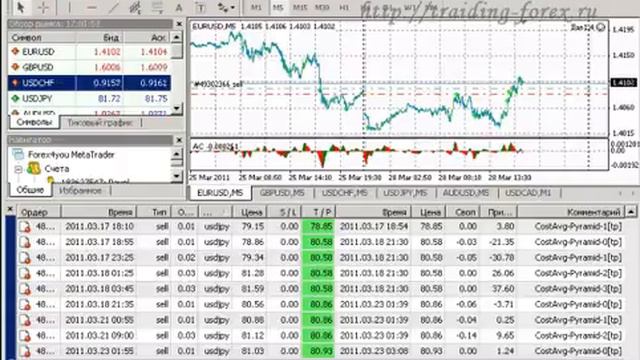Switch to the USDJPY,M5 chart tab
Screen dimensions: 640x360
coord(405,193)
